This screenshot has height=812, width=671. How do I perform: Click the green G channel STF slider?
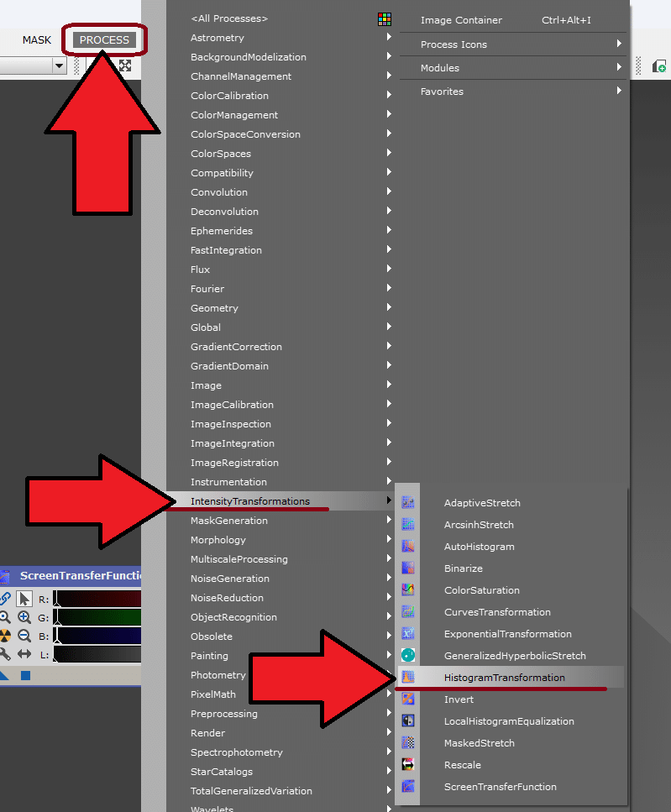97,617
